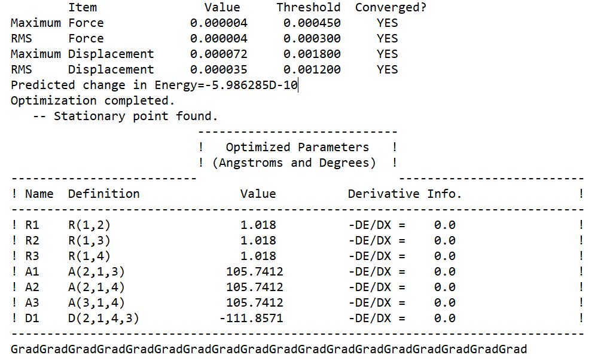Click the "Stationary point found." text
Image resolution: width=610 pixels, height=364 pixels.
click(x=136, y=117)
